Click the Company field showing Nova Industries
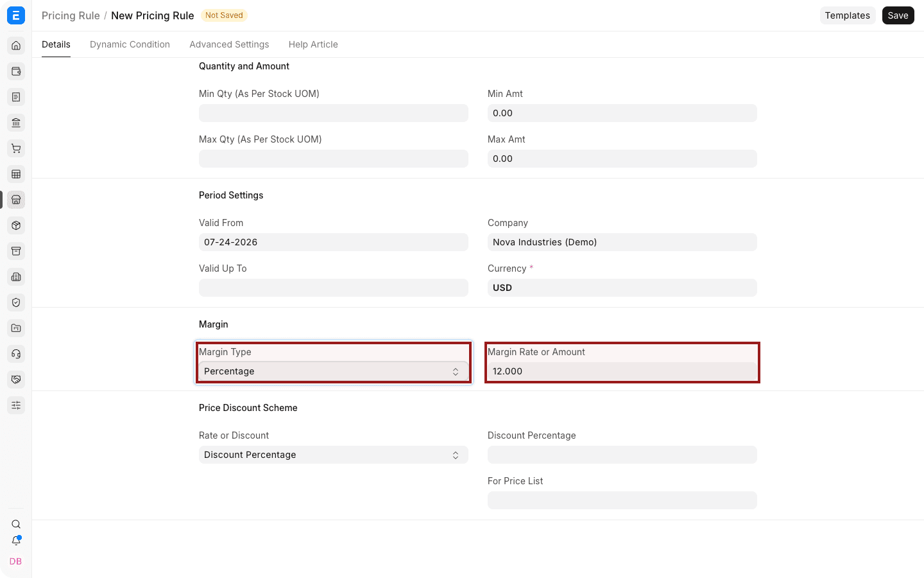 click(622, 242)
